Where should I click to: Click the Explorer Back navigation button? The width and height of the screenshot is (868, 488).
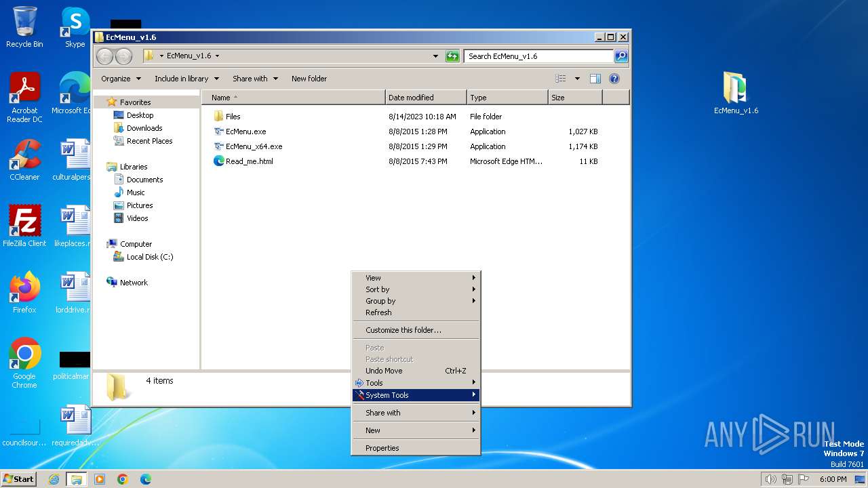[x=104, y=56]
